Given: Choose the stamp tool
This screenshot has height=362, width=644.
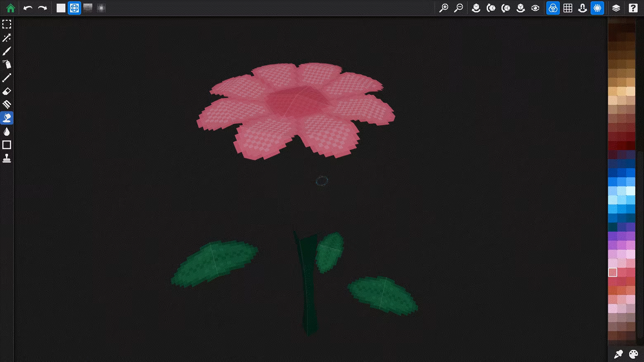Looking at the screenshot, I should (x=7, y=158).
